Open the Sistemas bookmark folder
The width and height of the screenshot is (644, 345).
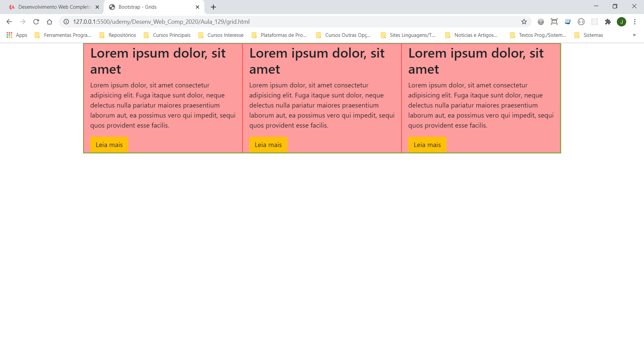[589, 35]
